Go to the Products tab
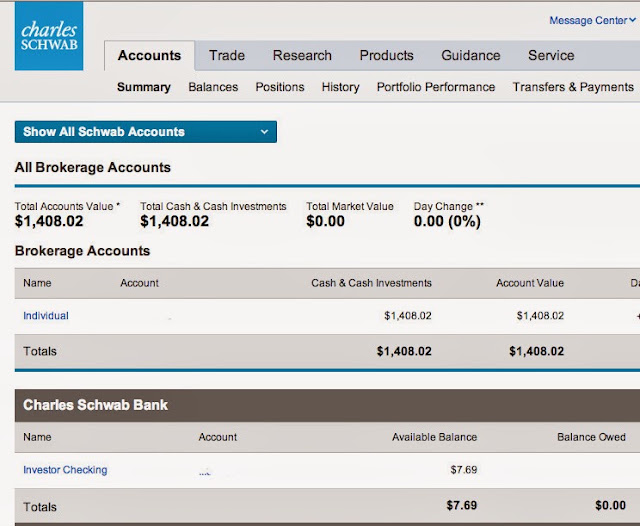The height and width of the screenshot is (526, 640). (x=387, y=55)
